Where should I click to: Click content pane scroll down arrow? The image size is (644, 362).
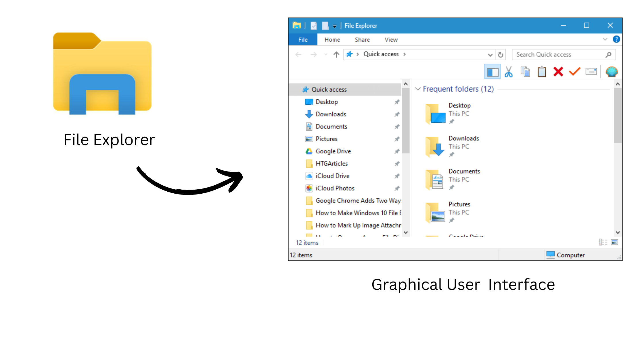pos(618,232)
